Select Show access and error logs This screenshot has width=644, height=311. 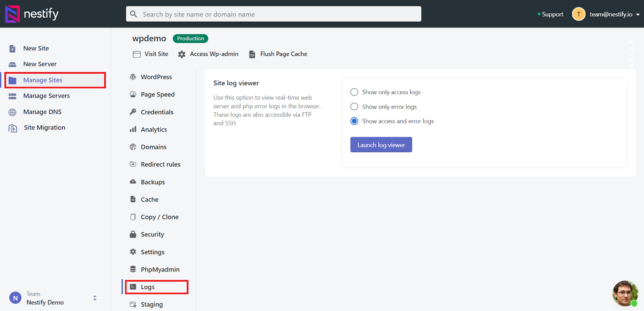(354, 121)
